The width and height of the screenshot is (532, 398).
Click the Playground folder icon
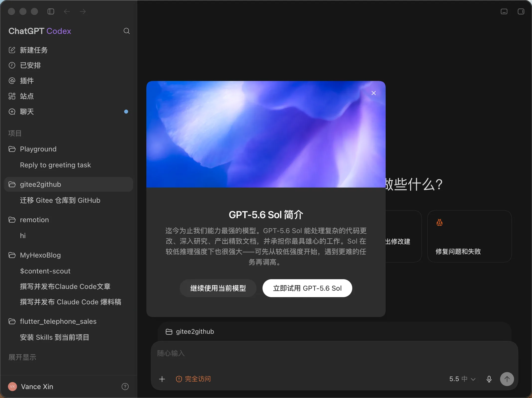click(12, 149)
